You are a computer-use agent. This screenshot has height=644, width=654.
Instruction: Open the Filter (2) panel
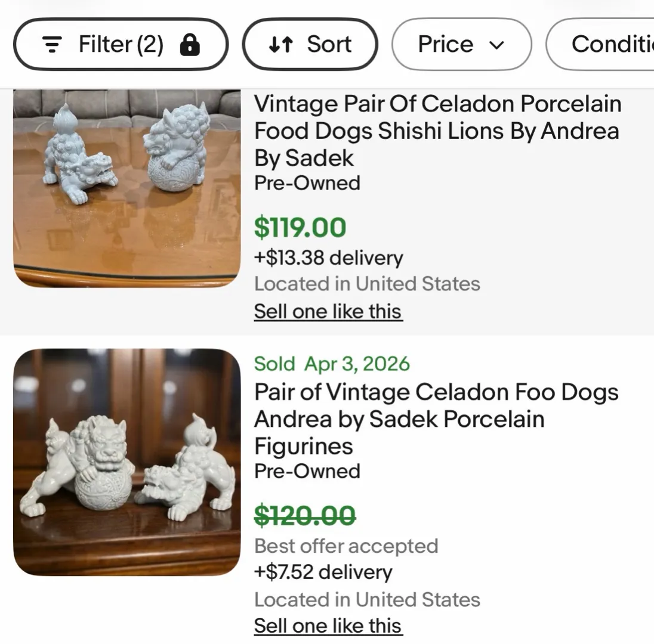[121, 44]
